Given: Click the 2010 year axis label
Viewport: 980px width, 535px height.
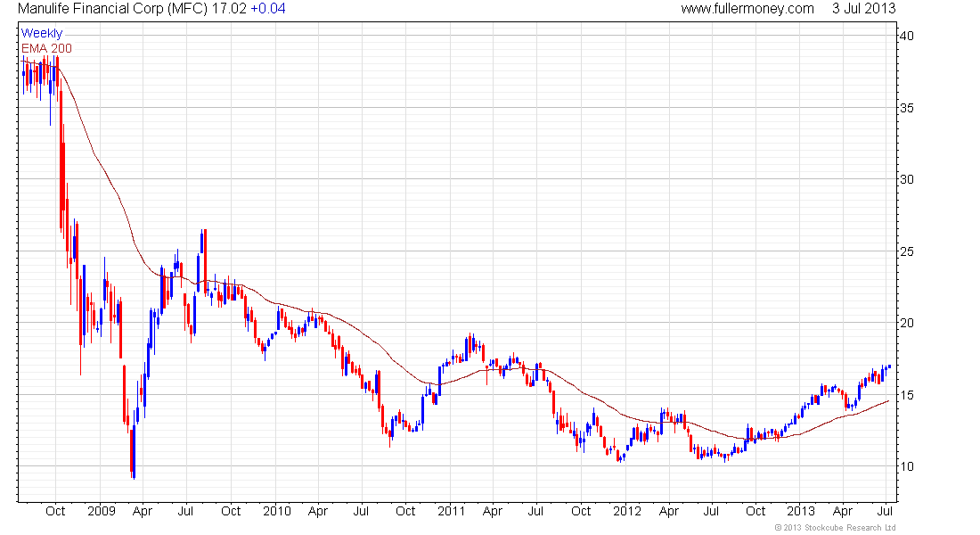Looking at the screenshot, I should point(277,511).
